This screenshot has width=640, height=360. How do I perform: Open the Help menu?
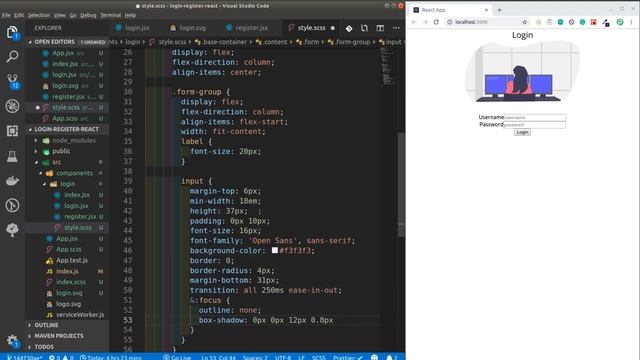(x=130, y=15)
